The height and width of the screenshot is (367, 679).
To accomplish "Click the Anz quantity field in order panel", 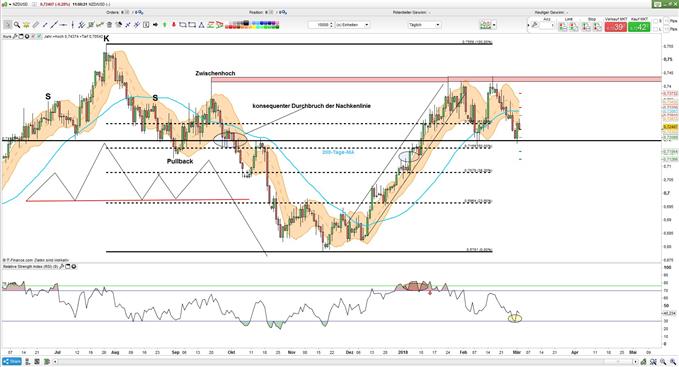I will point(547,26).
